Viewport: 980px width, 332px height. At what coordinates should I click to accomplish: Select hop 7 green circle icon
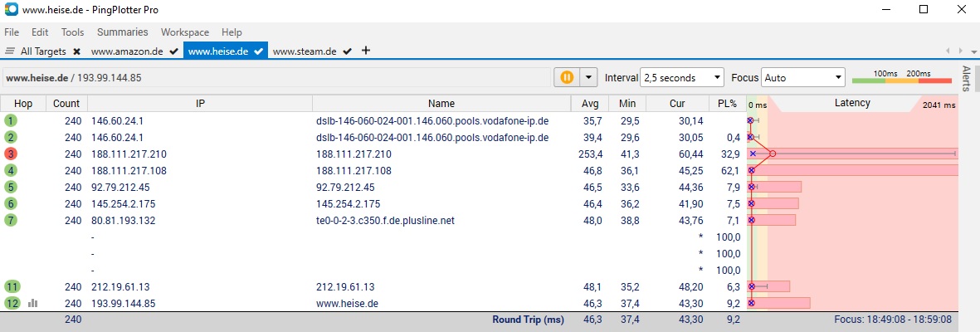(11, 220)
